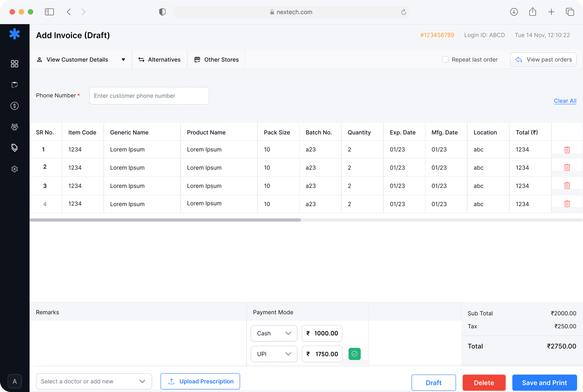Check the Repeat last order checkbox
Viewport: 583px width, 392px height.
[445, 59]
